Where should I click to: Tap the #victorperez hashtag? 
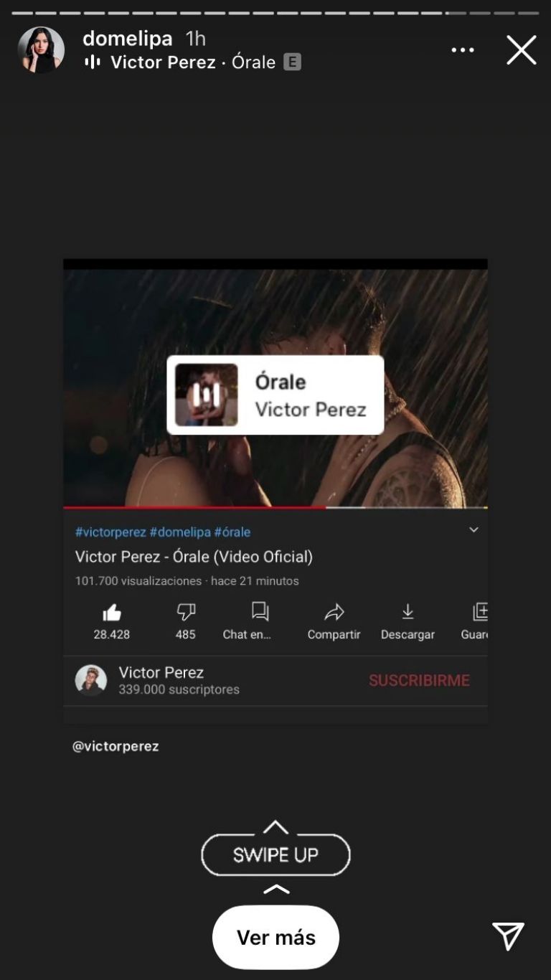point(110,532)
